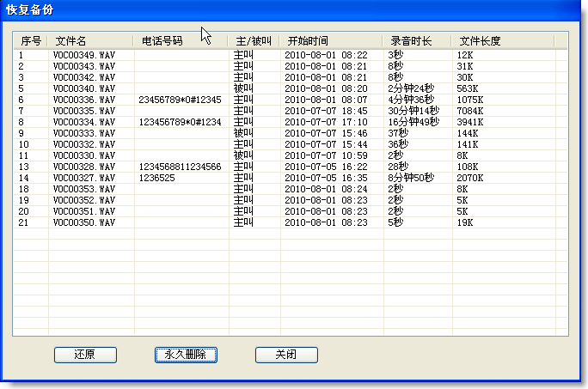Image resolution: width=588 pixels, height=389 pixels.
Task: Click the 还原 restore button
Action: tap(85, 355)
